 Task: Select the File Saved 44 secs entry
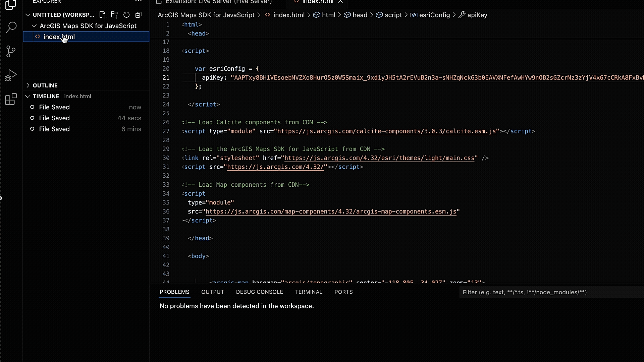[54, 118]
